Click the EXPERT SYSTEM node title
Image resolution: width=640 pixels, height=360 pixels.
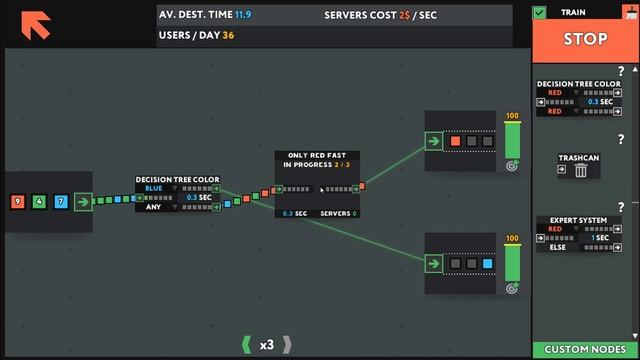pos(578,220)
